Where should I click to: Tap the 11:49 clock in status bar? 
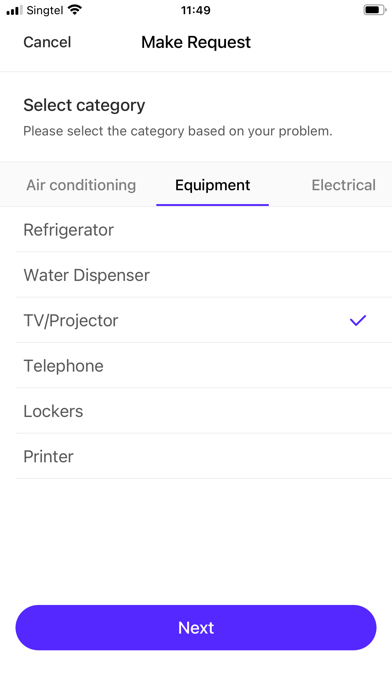196,10
